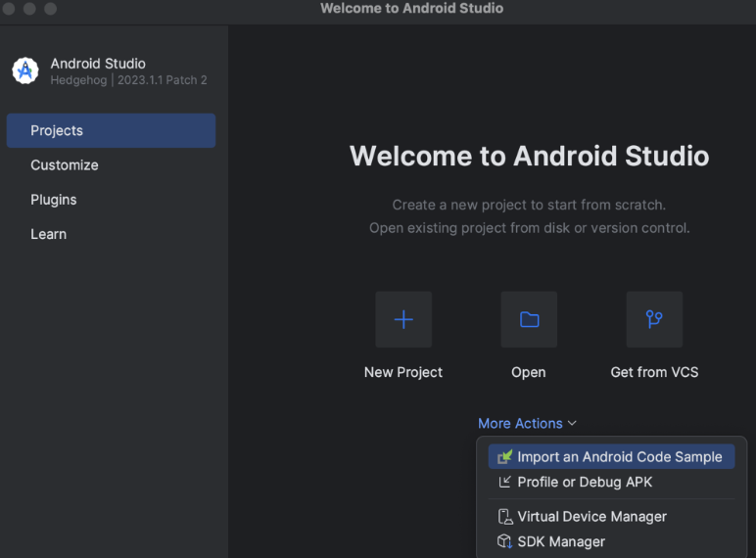The height and width of the screenshot is (558, 756).
Task: Open Virtual Device Manager from menu
Action: [611, 517]
